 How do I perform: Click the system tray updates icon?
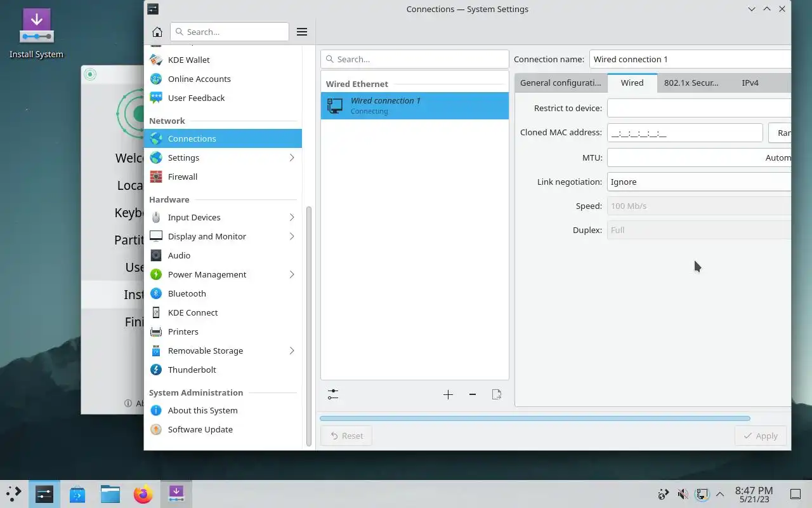coord(664,493)
